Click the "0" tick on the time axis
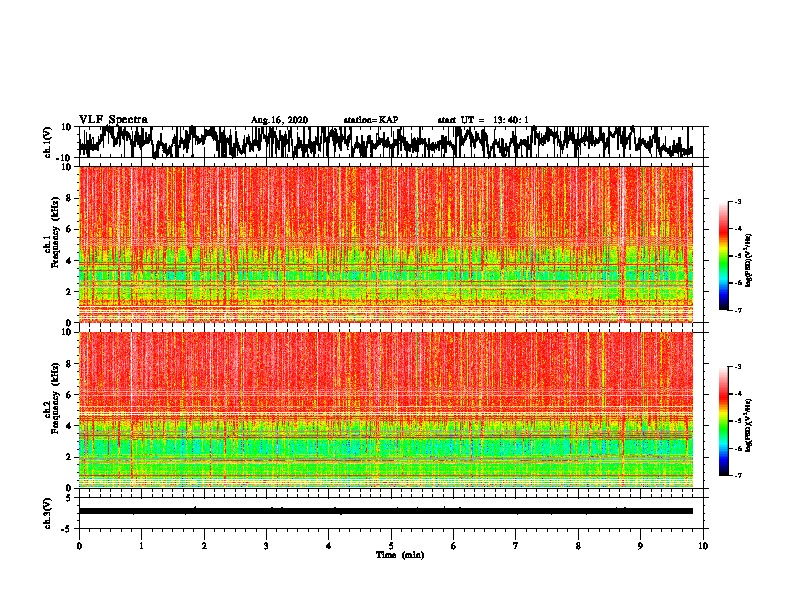The height and width of the screenshot is (612, 792). pyautogui.click(x=79, y=546)
